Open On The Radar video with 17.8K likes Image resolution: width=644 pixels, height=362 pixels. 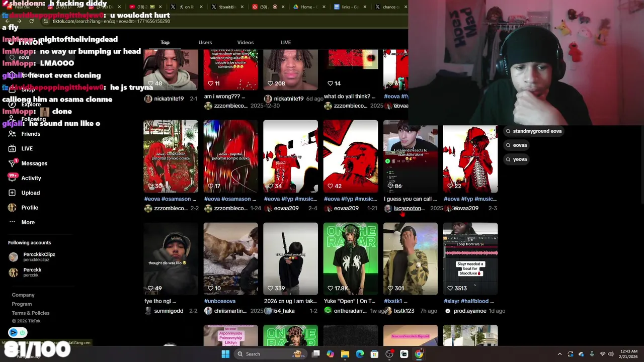point(350,258)
